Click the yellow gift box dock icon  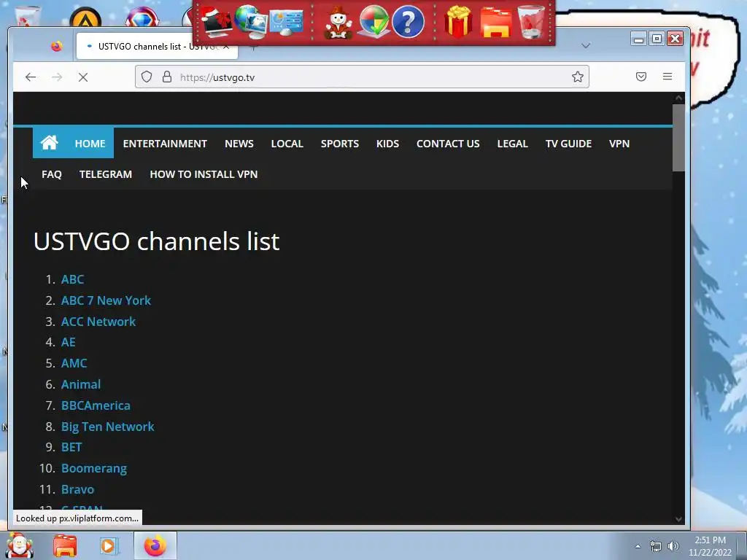pos(458,22)
